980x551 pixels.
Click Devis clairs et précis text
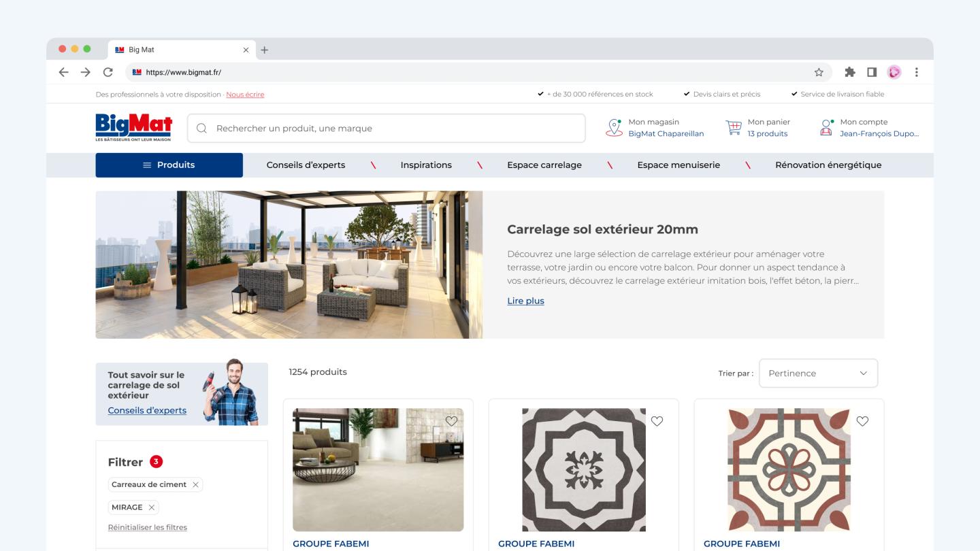pyautogui.click(x=727, y=95)
